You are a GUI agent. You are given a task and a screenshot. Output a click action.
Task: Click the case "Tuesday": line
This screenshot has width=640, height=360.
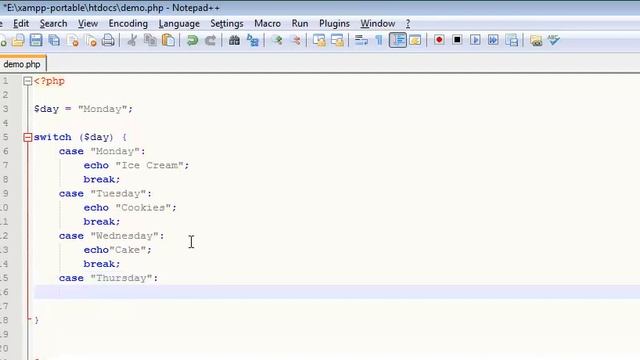click(x=105, y=193)
